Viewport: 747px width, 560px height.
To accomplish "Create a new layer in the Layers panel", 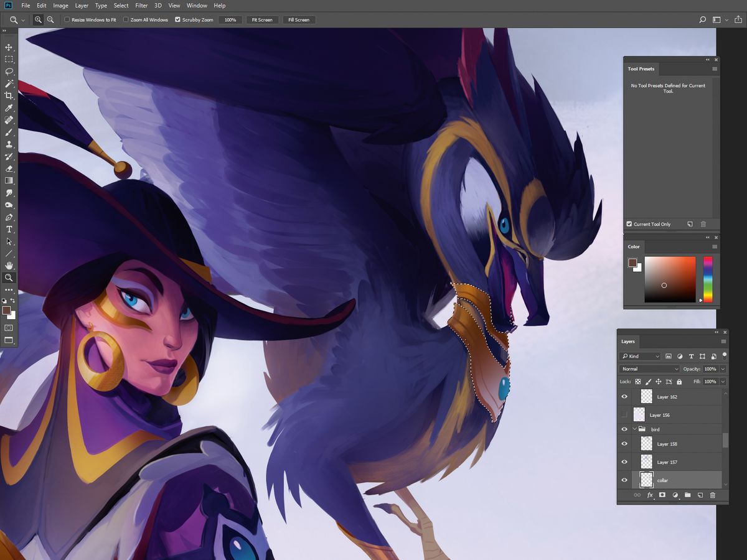I will click(700, 495).
